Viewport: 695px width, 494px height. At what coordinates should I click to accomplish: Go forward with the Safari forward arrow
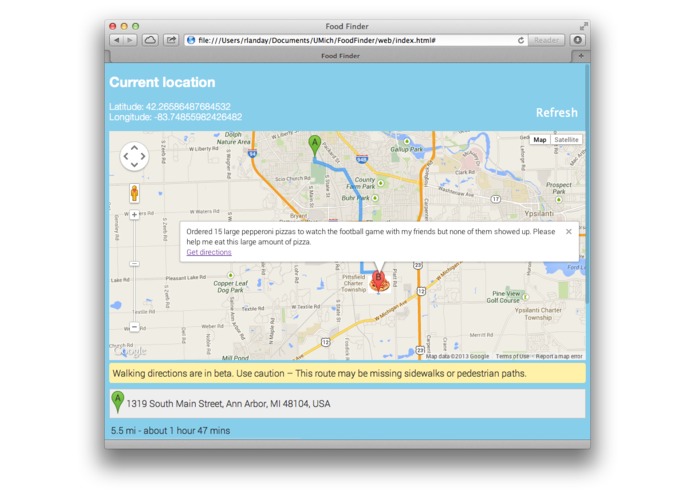tap(130, 40)
